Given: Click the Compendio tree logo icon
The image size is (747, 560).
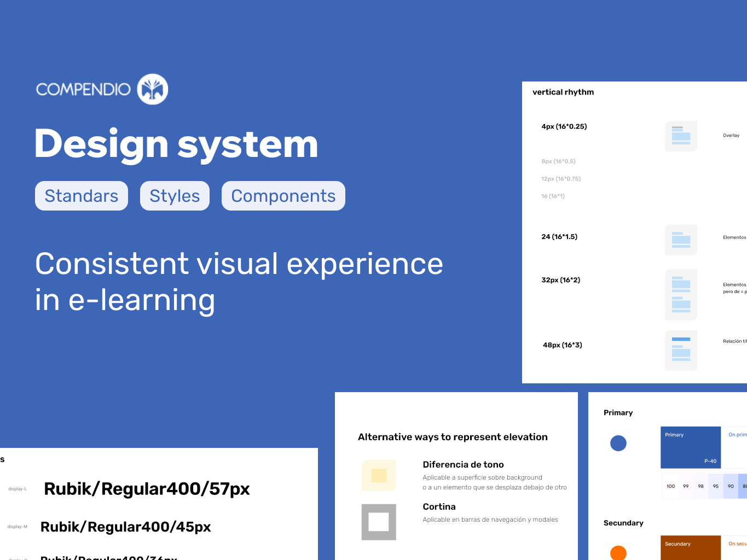Looking at the screenshot, I should pyautogui.click(x=152, y=89).
